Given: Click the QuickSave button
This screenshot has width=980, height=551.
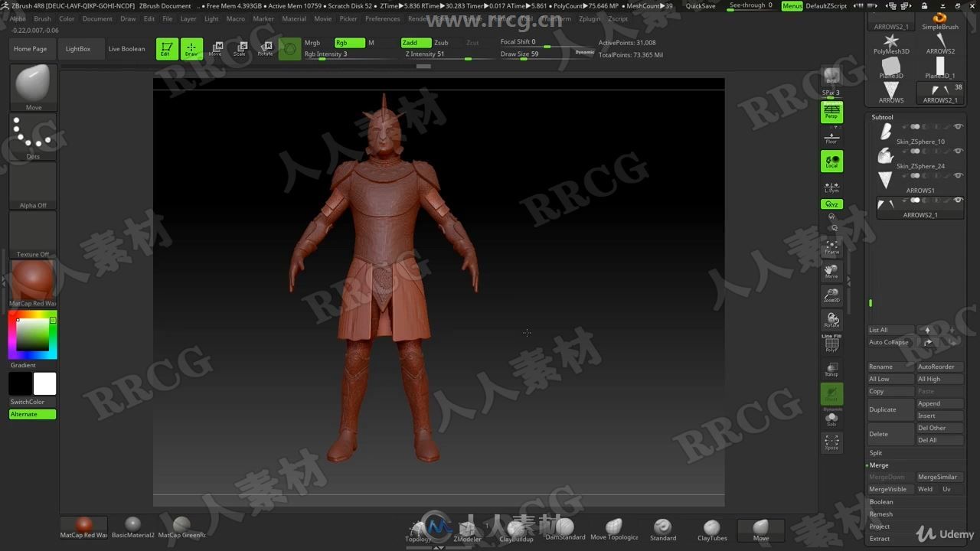Looking at the screenshot, I should [701, 5].
